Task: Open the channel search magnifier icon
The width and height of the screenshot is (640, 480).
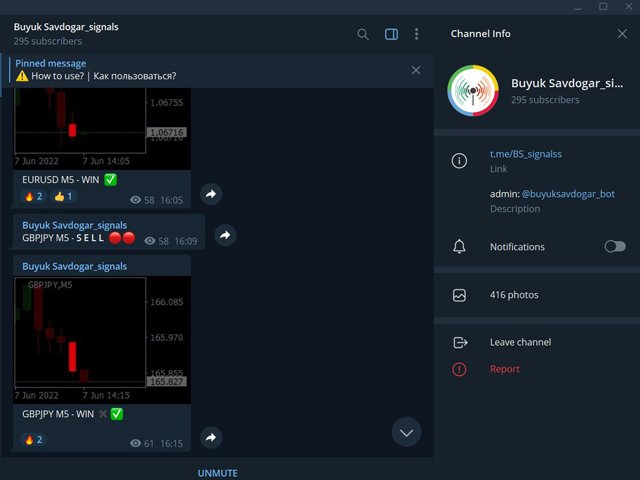Action: [362, 34]
